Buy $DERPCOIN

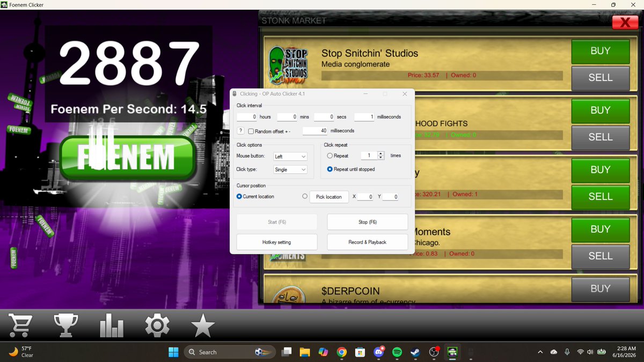pos(600,289)
